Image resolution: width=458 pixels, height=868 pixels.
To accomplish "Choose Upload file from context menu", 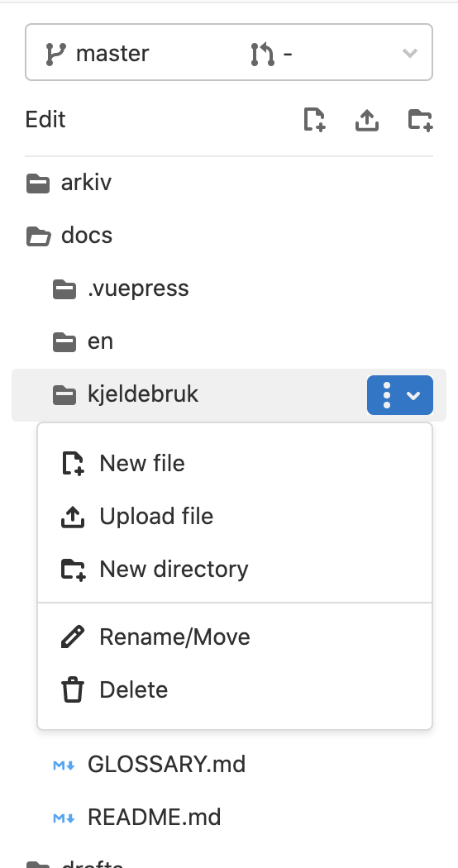I will tap(235, 517).
